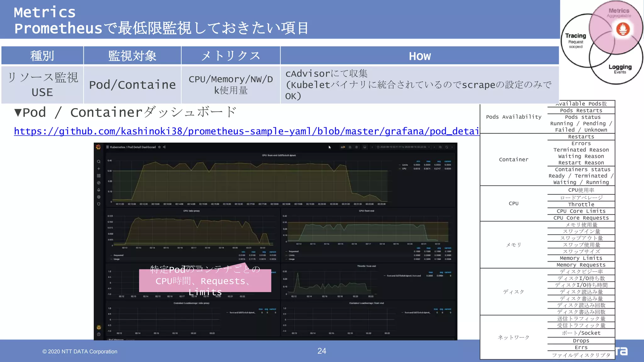
Task: Open the refresh interval dropdown arrow
Action: click(x=452, y=147)
